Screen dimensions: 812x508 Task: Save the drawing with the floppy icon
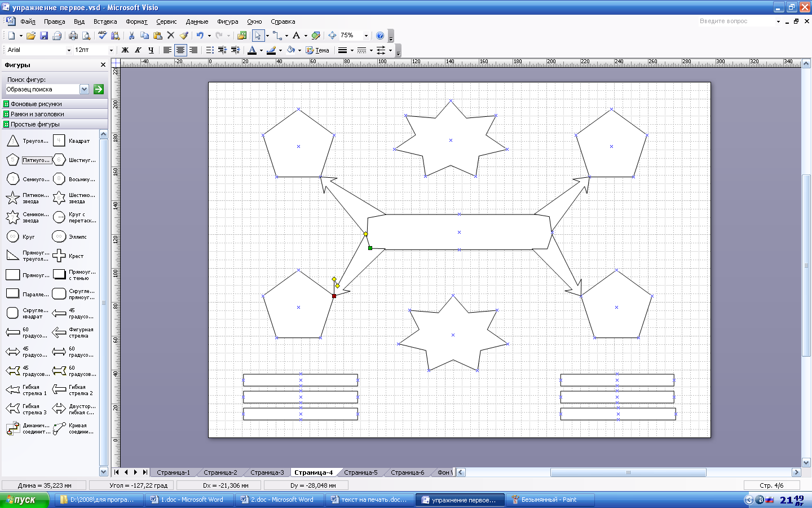[44, 36]
